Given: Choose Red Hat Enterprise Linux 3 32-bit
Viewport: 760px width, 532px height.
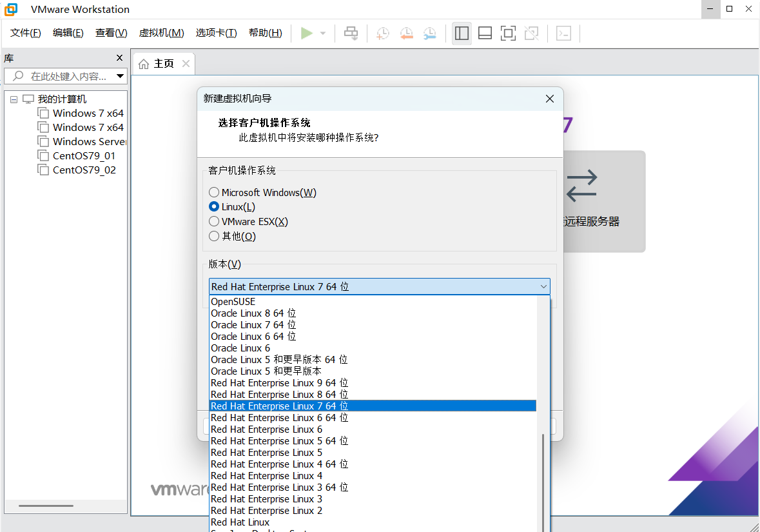Looking at the screenshot, I should click(373, 499).
